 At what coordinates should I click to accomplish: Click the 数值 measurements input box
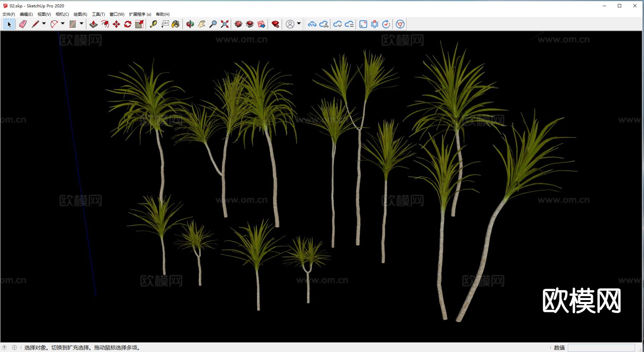tap(601, 348)
